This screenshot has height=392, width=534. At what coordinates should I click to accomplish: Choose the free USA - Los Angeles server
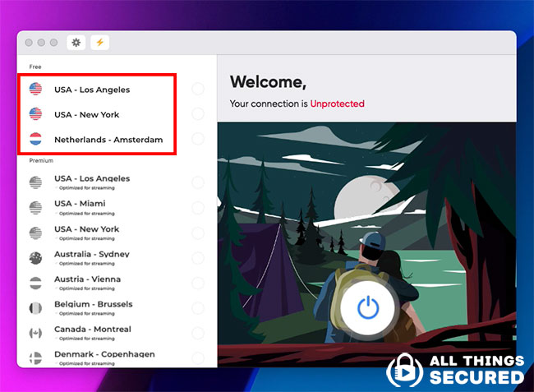point(92,90)
